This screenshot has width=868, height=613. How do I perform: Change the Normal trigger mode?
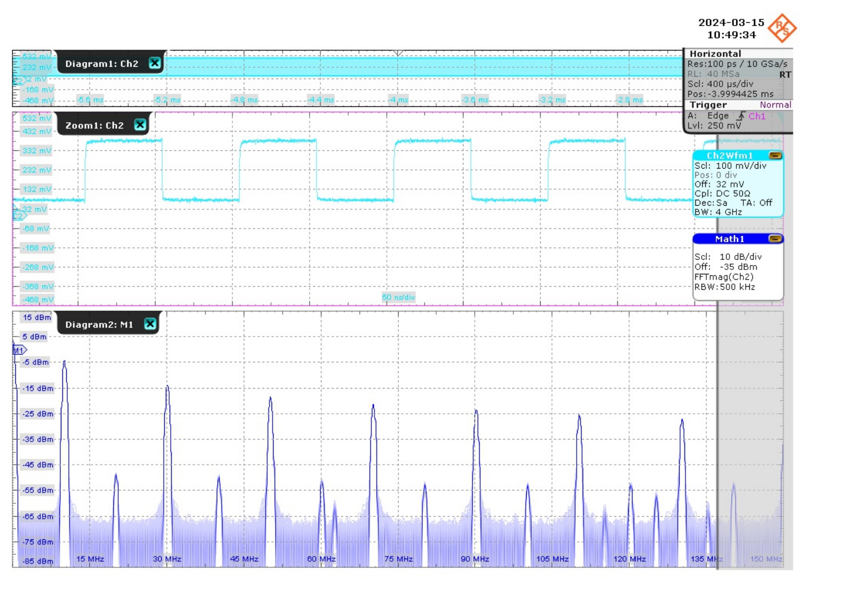coord(775,105)
